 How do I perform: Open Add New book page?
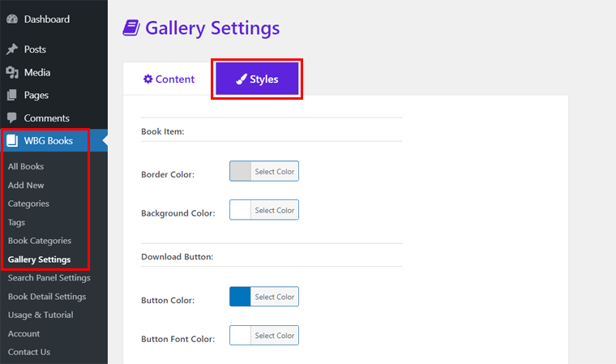point(26,185)
